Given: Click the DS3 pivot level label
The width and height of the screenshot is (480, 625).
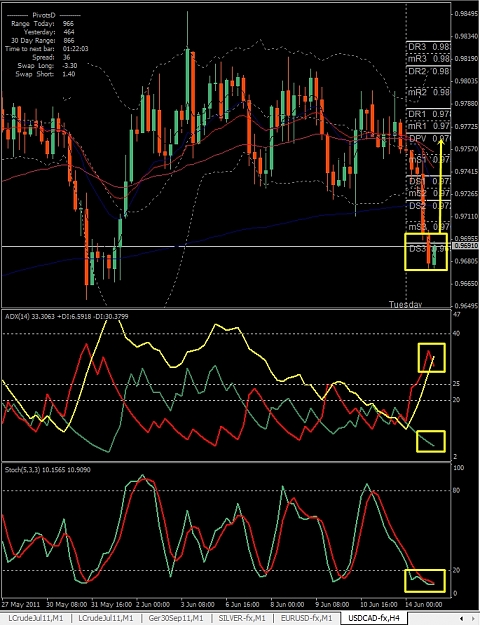Looking at the screenshot, I should click(417, 249).
